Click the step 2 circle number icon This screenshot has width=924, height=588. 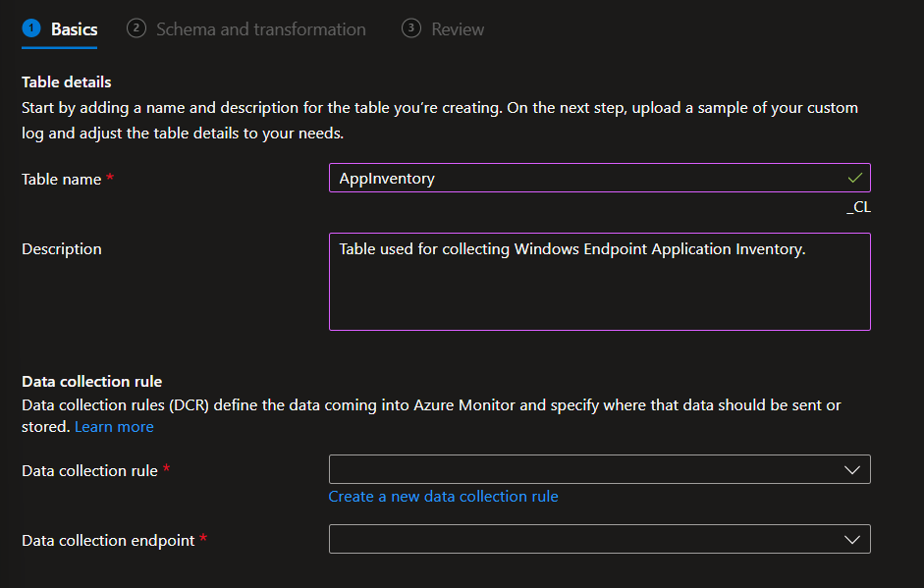click(x=136, y=28)
